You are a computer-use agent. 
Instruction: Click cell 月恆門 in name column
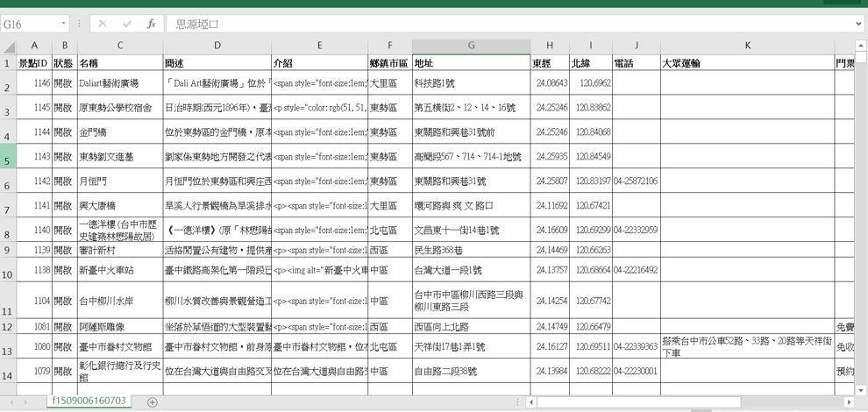(120, 181)
